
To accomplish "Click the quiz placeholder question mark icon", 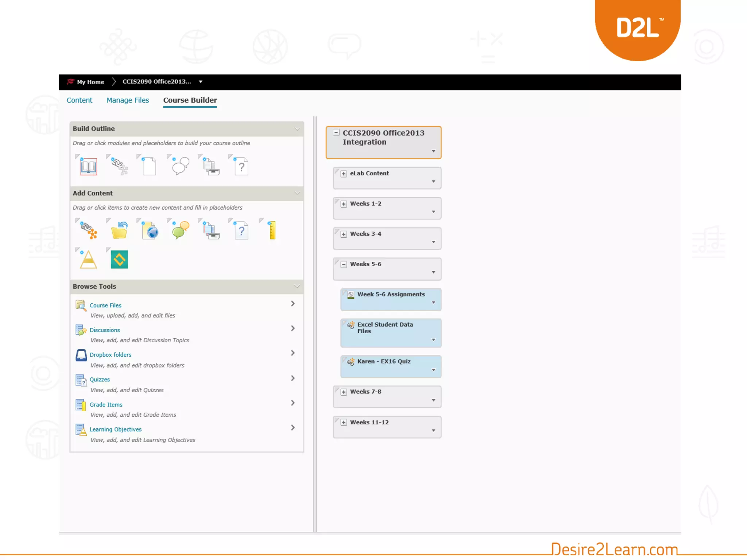I will (241, 167).
